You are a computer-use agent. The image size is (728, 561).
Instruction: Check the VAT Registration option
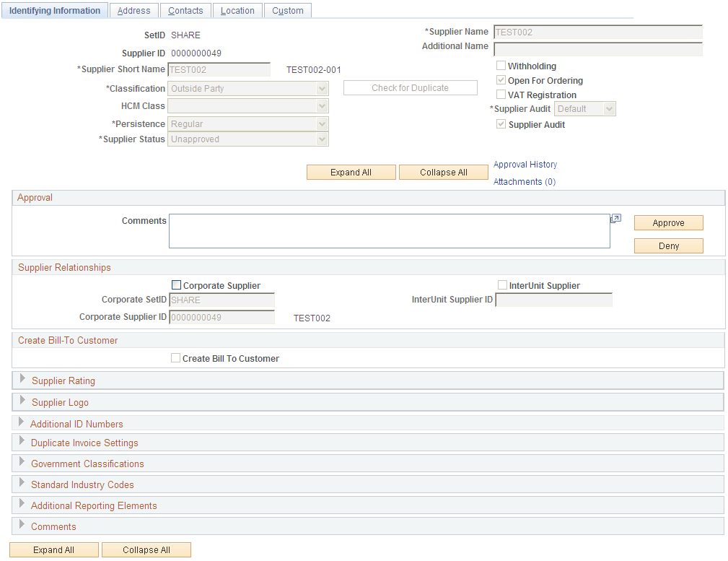pos(501,95)
